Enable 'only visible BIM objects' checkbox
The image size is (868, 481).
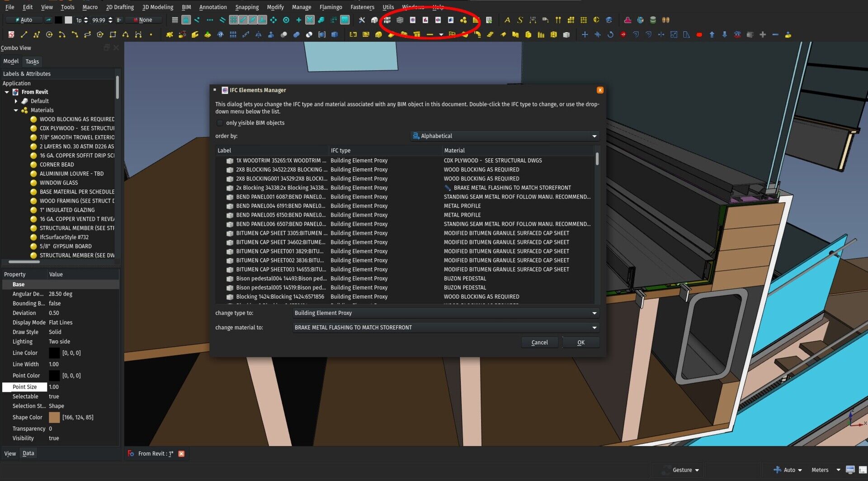(220, 123)
